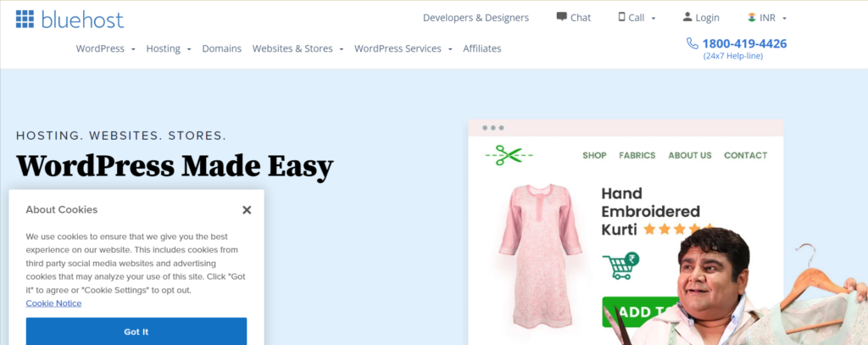
Task: Click the orange star rating
Action: tap(678, 229)
